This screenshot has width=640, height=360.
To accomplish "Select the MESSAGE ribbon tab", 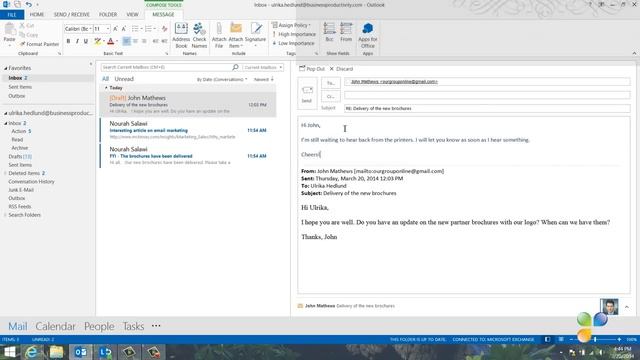I will [163, 15].
